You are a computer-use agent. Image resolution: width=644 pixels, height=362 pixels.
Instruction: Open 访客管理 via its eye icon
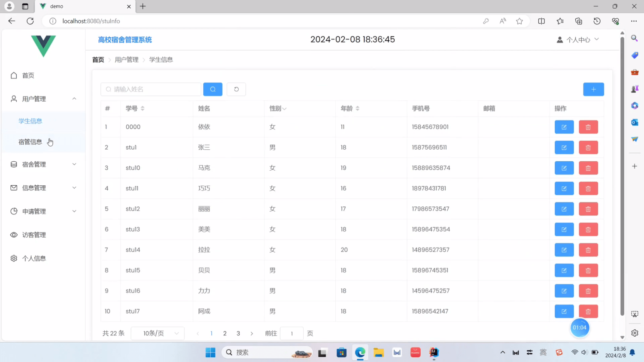13,235
